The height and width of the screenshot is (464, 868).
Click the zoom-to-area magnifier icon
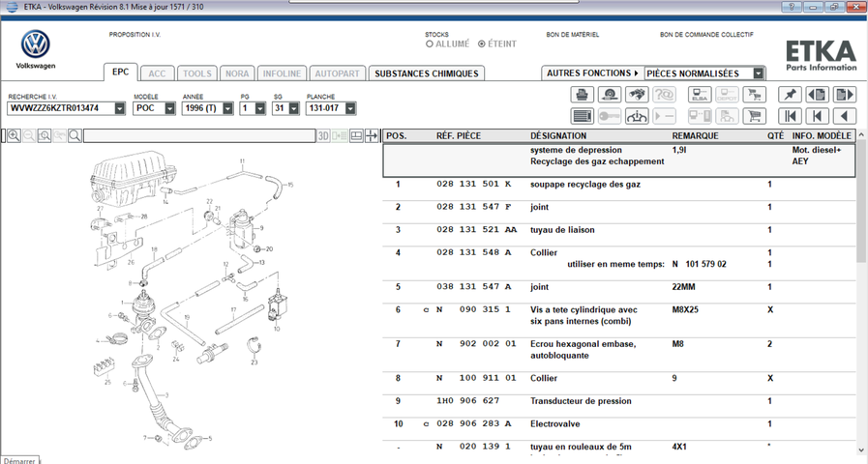45,135
